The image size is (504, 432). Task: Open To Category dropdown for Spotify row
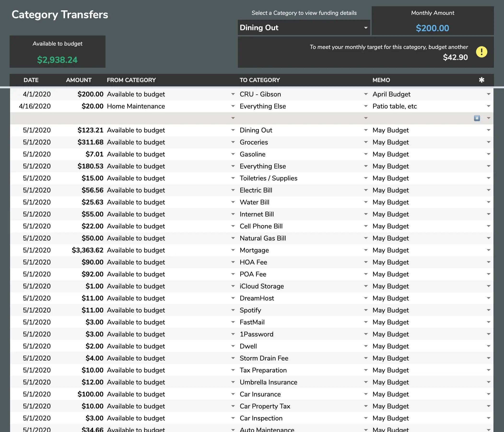pos(366,310)
